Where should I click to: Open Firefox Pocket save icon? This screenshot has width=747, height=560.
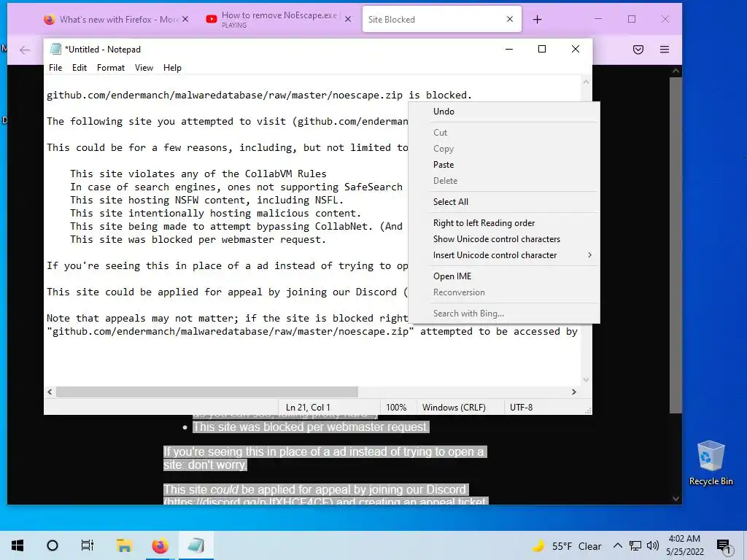(638, 50)
